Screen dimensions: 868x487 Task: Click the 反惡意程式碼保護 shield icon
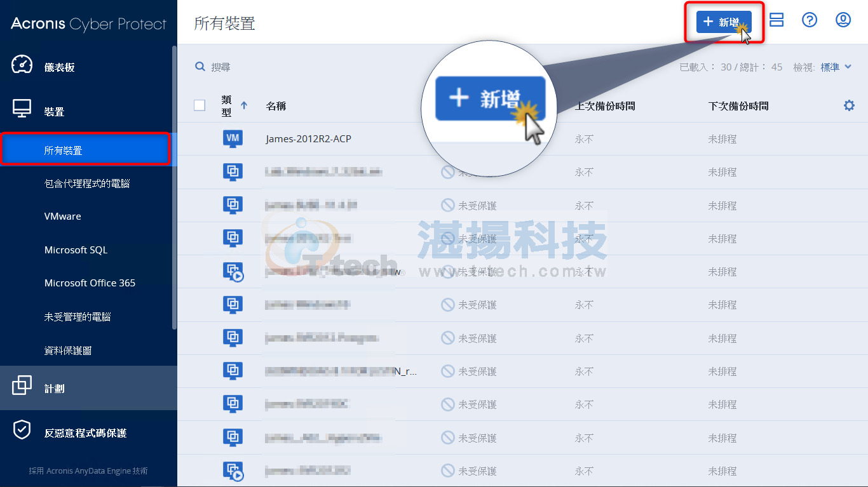pyautogui.click(x=22, y=430)
